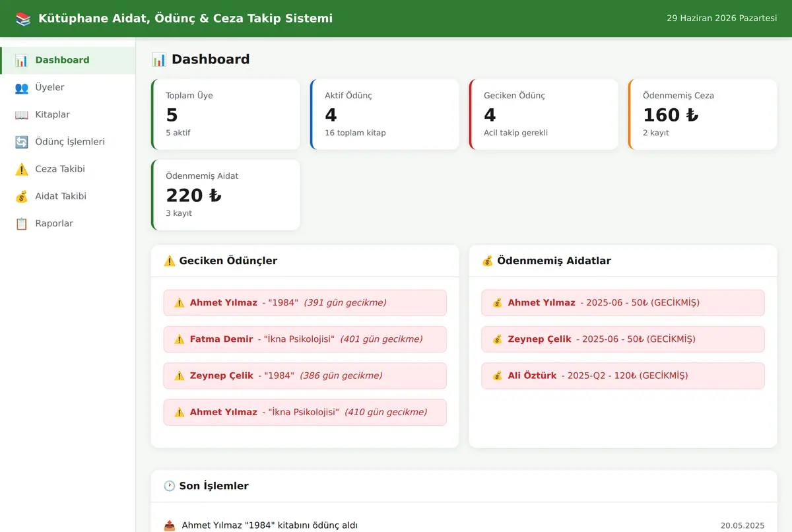Click the Ceza Takibi warning icon
This screenshot has width=792, height=532.
coord(22,169)
